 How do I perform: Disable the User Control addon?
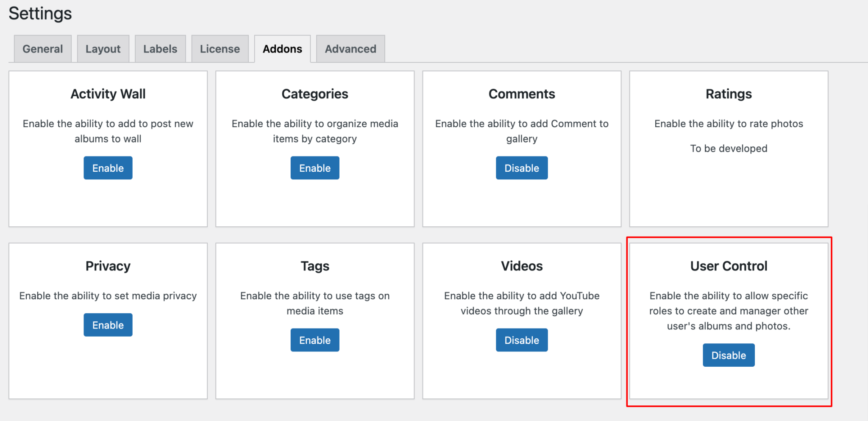pyautogui.click(x=728, y=355)
